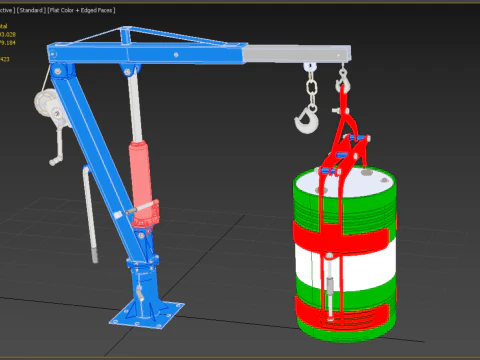Select the gray telescopic boom extension

[297, 54]
